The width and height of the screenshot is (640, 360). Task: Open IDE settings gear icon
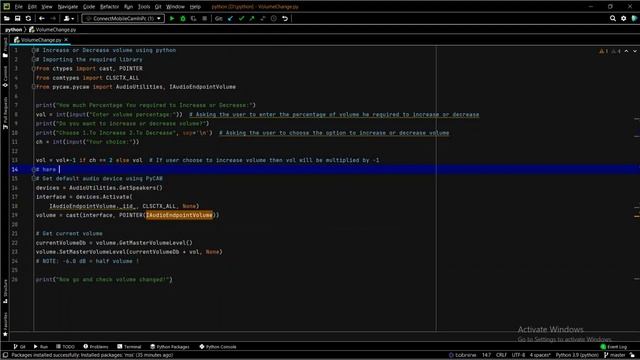(624, 18)
